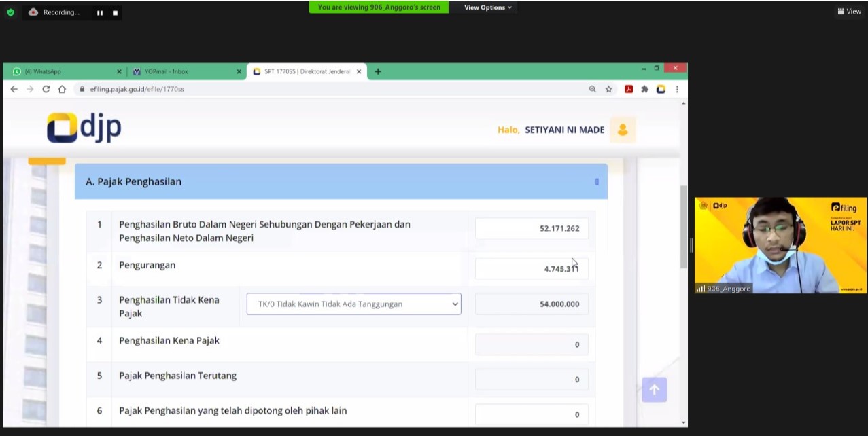Expand the Penghasilan Tidak Kena Pajak dropdown
The width and height of the screenshot is (868, 436).
[353, 304]
